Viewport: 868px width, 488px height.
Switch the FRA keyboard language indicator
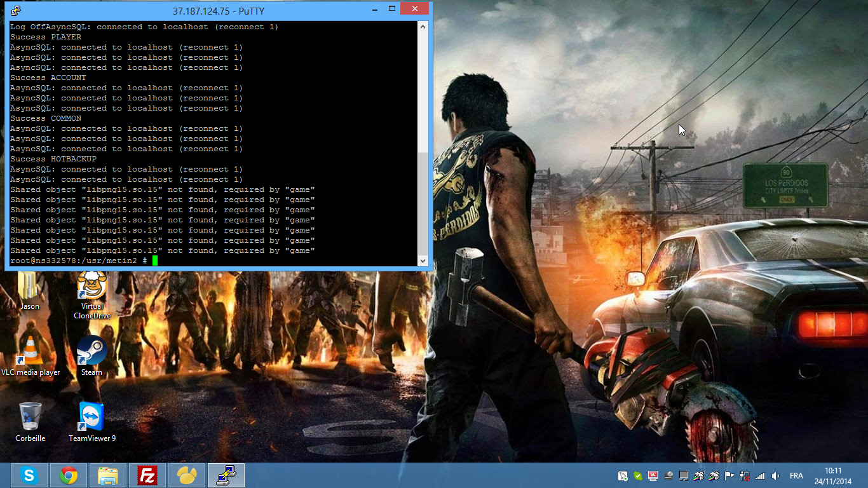[x=796, y=476]
